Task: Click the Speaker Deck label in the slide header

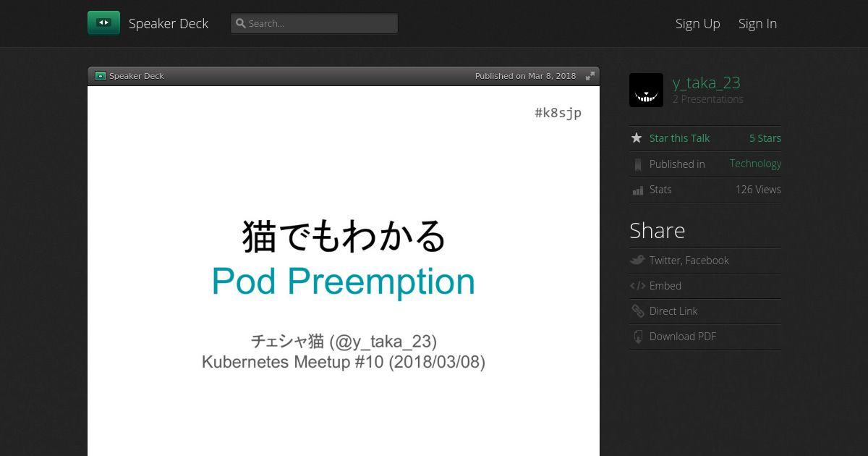Action: [x=137, y=76]
